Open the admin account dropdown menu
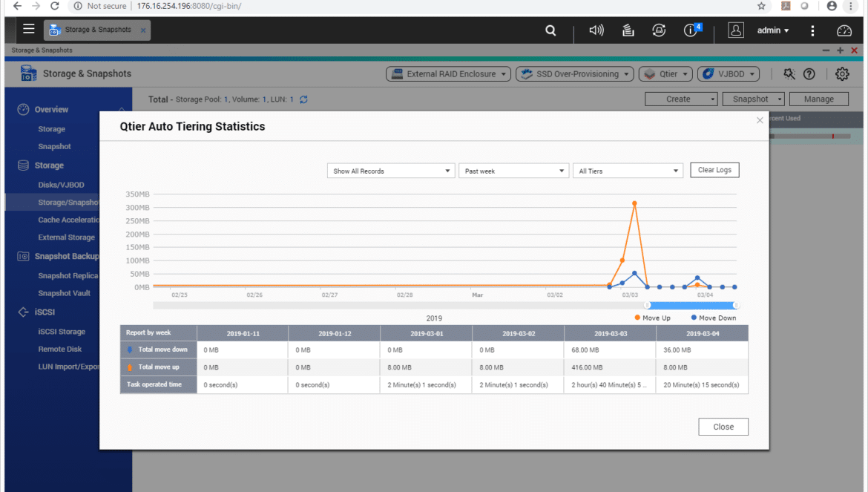868x492 pixels. coord(773,30)
